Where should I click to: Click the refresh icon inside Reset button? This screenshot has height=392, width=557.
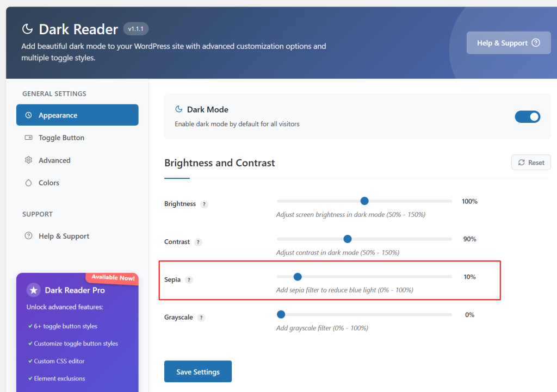521,162
